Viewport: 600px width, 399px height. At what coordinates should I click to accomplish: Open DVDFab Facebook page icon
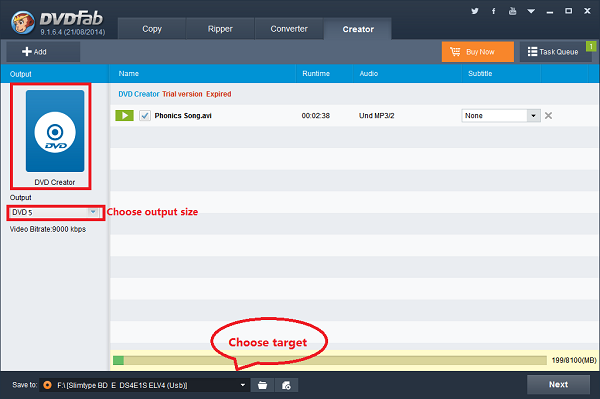point(494,11)
